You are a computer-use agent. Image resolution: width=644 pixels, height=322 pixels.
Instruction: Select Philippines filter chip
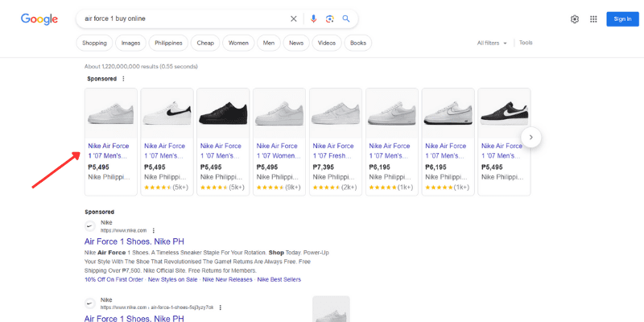(x=168, y=43)
